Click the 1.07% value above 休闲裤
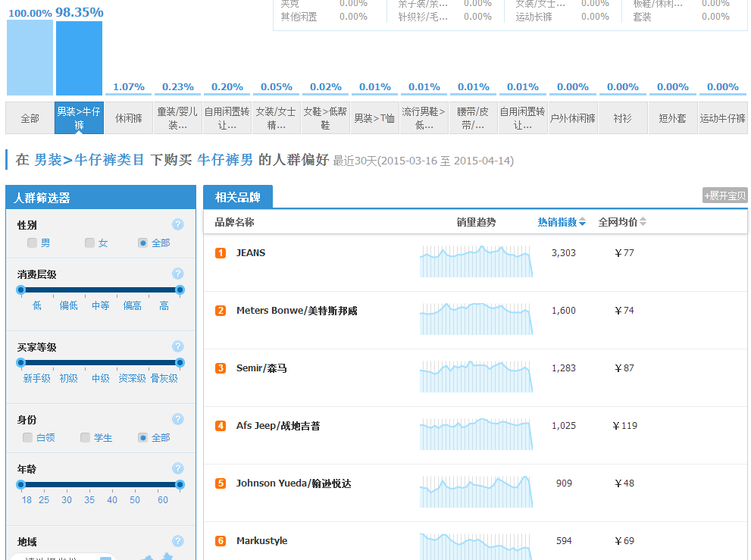 pyautogui.click(x=129, y=86)
